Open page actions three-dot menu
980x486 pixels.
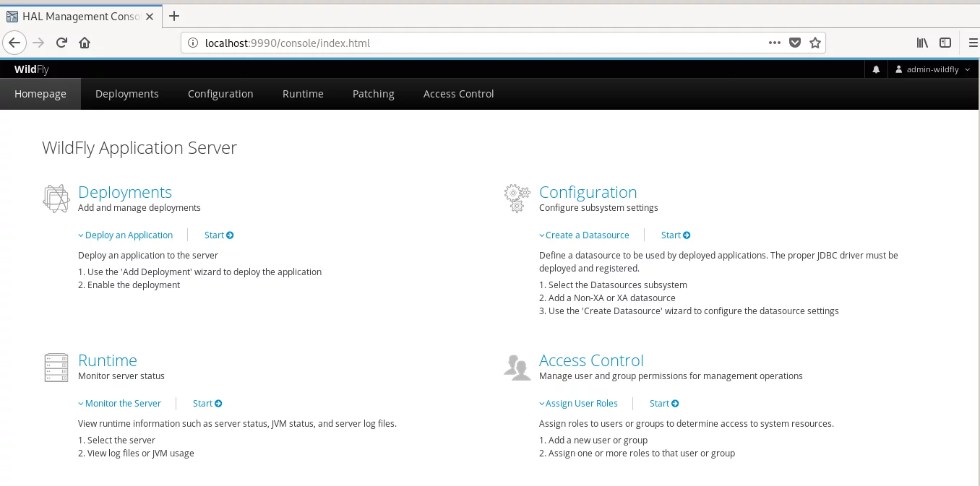775,43
